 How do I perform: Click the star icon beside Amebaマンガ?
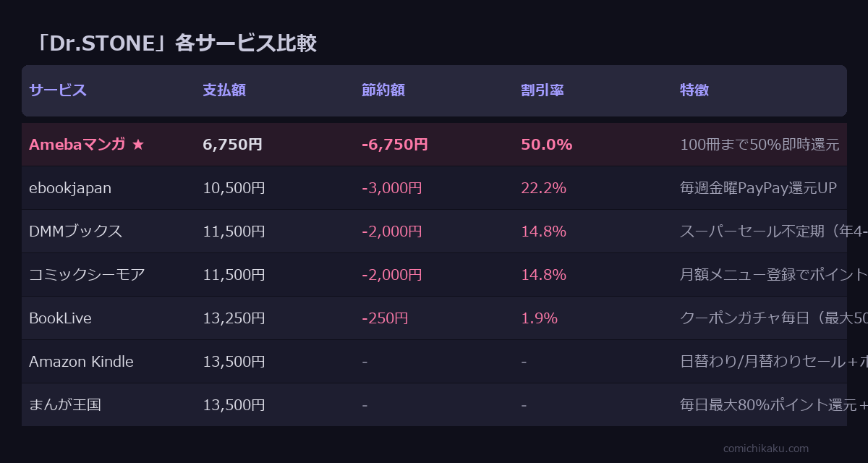pyautogui.click(x=138, y=145)
